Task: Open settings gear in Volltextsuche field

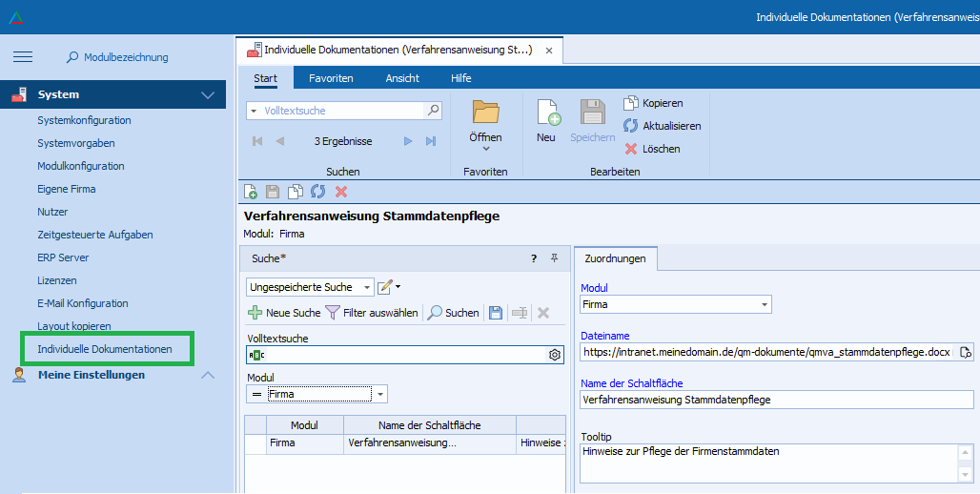Action: 554,355
